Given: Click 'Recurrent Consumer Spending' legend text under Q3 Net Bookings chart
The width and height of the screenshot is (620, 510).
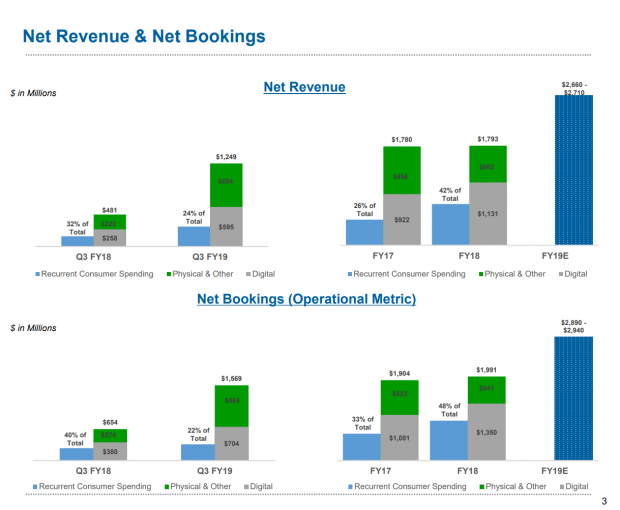Looking at the screenshot, I should pos(95,486).
